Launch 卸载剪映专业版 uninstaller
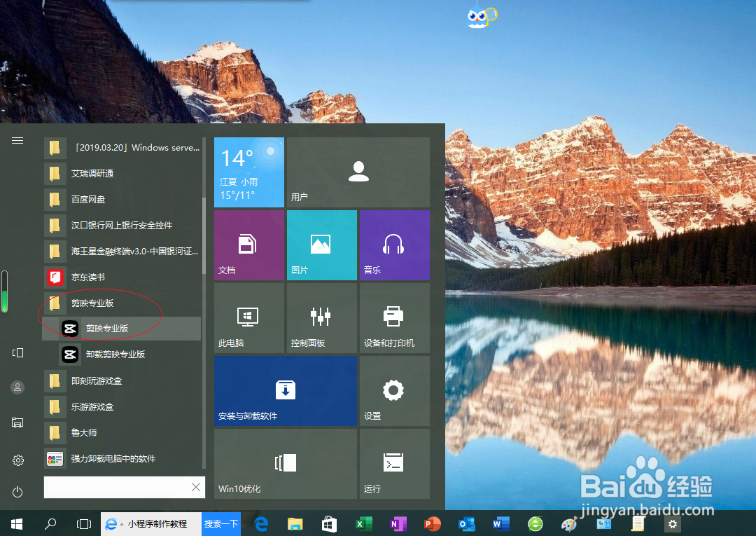The height and width of the screenshot is (536, 756). 122,354
